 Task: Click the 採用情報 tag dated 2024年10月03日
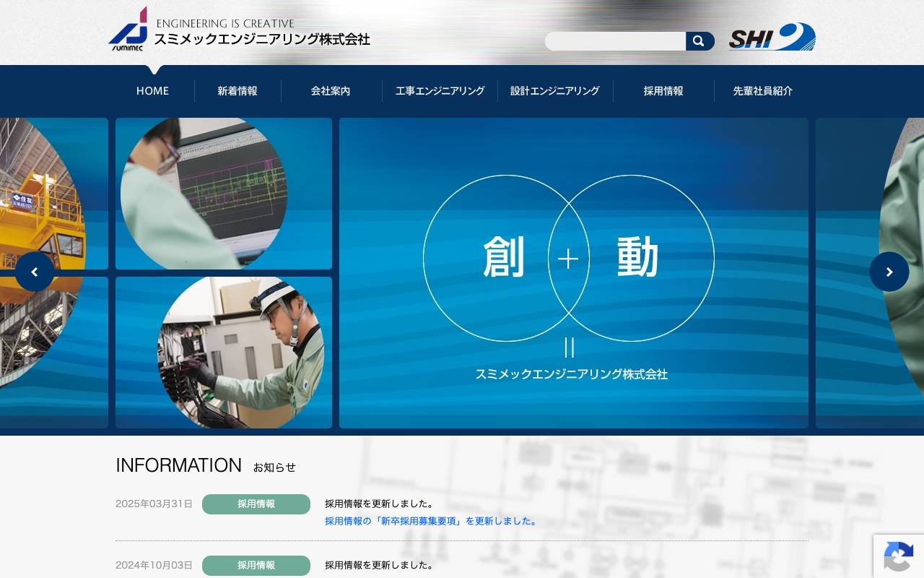point(256,566)
